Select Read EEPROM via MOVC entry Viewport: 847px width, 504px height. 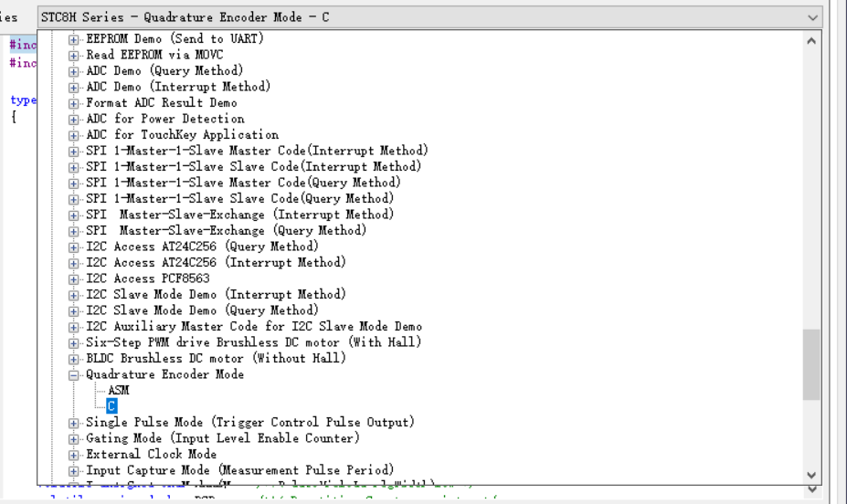coord(154,55)
